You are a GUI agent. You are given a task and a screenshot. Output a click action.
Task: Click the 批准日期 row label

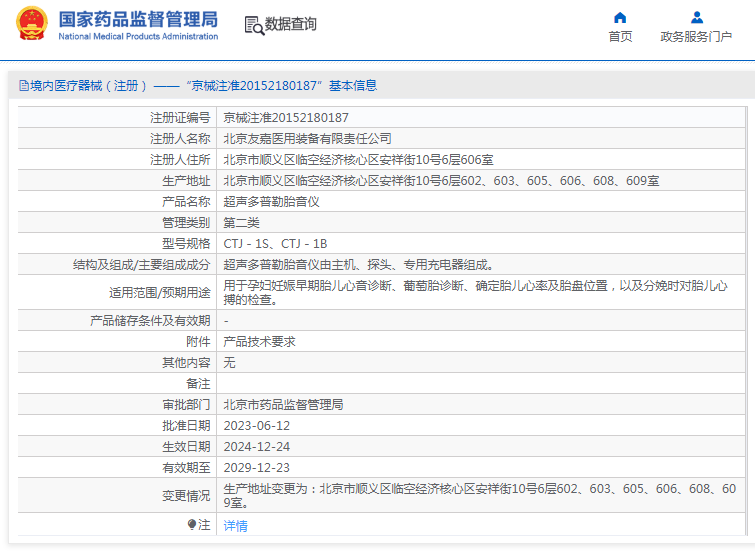click(186, 426)
